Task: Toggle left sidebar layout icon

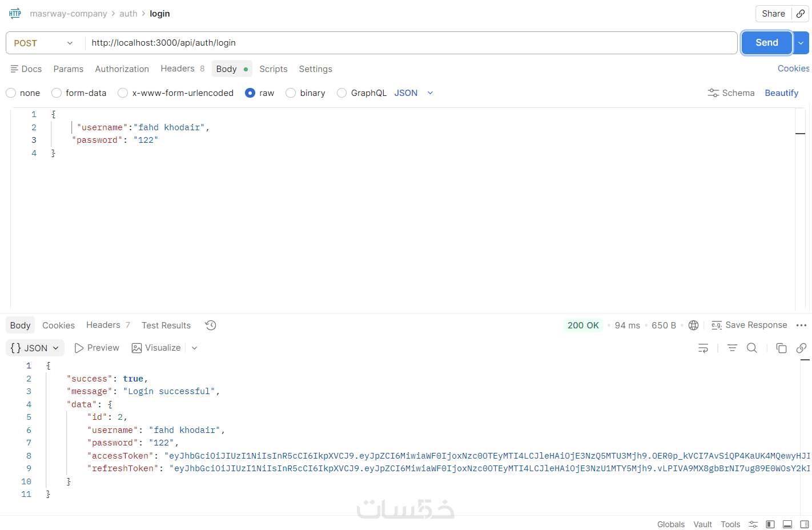Action: point(770,524)
